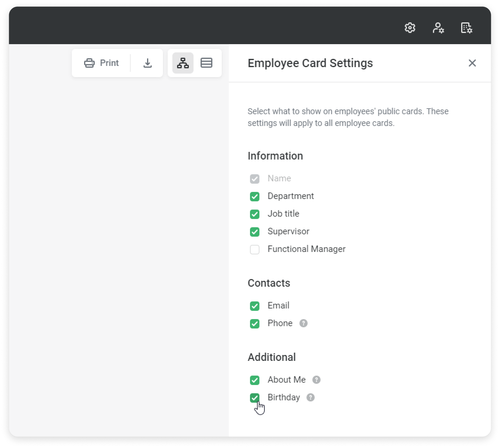Open the company settings building icon
The width and height of the screenshot is (500, 448).
pyautogui.click(x=466, y=28)
